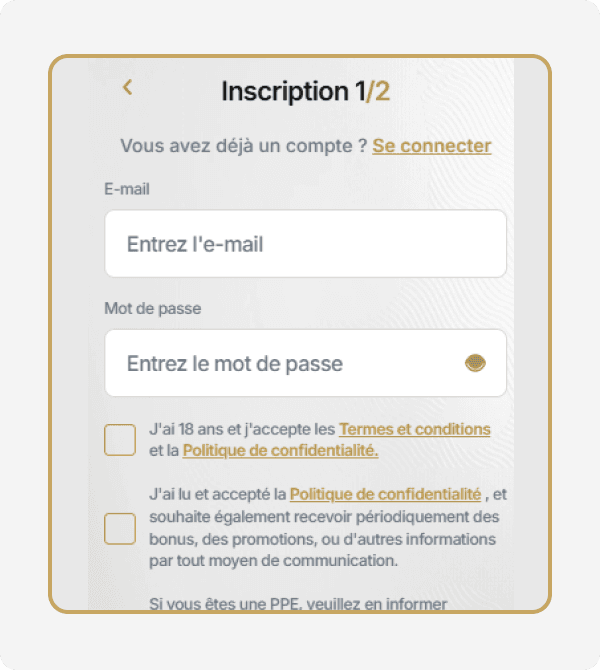Click the 'J'ai 18 ans et j'accepte les' text
This screenshot has height=670, width=600.
[x=241, y=429]
